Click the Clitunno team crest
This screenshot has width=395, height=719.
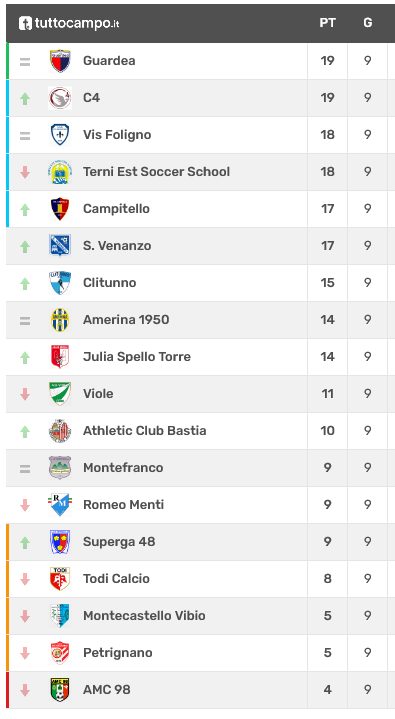pos(60,282)
